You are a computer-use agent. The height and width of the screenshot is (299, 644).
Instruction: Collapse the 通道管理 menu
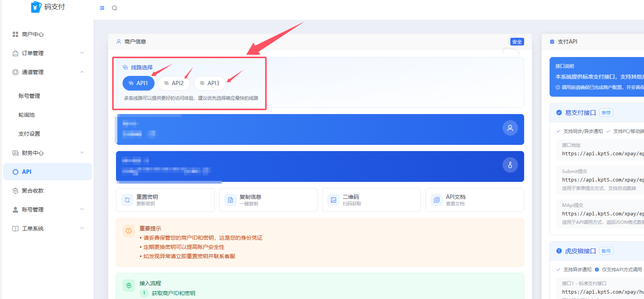[47, 72]
